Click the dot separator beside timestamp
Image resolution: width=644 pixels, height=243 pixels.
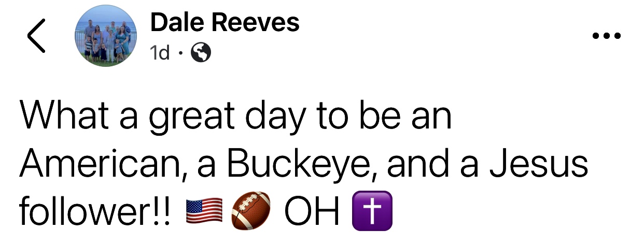coord(180,52)
